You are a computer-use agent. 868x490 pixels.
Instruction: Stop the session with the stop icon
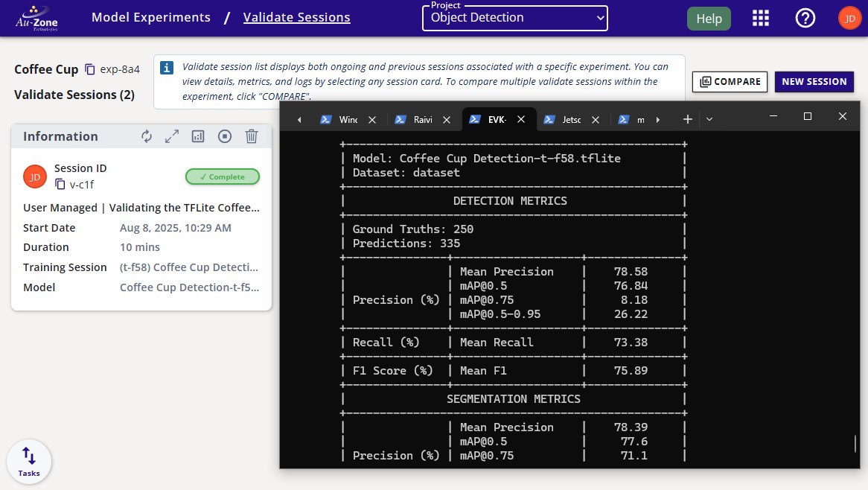point(225,136)
